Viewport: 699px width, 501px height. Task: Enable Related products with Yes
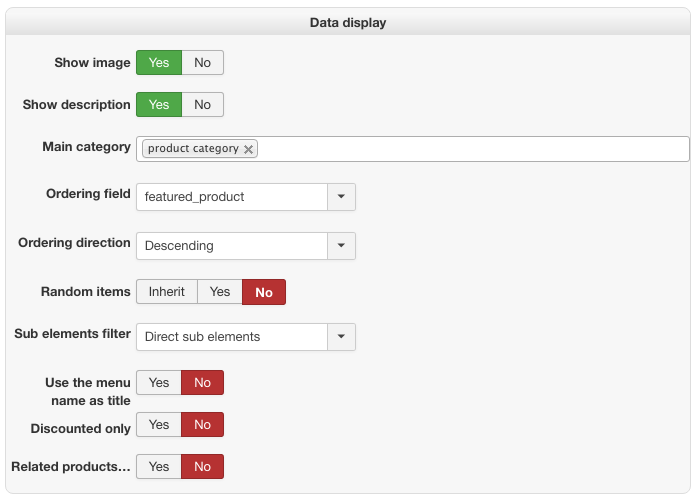(x=159, y=467)
